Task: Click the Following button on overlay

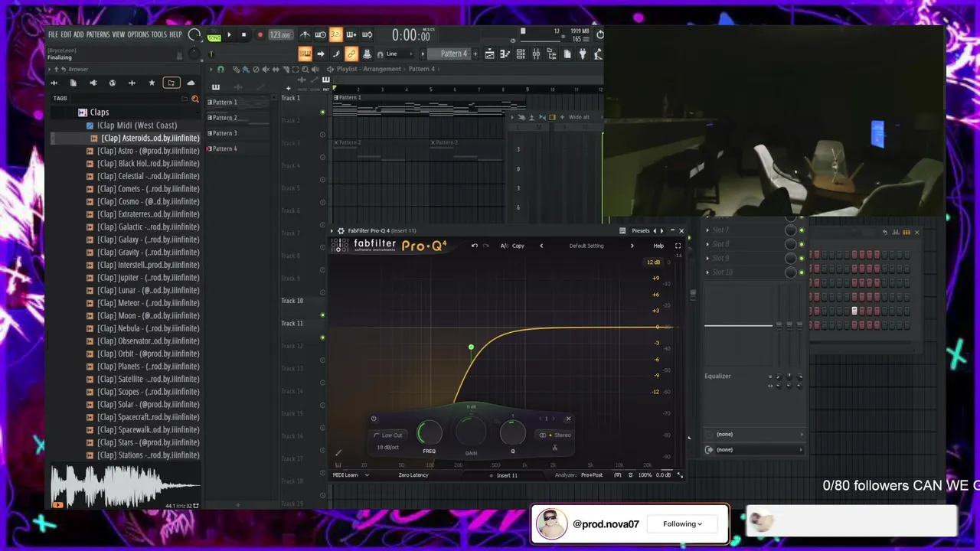Action: point(682,524)
